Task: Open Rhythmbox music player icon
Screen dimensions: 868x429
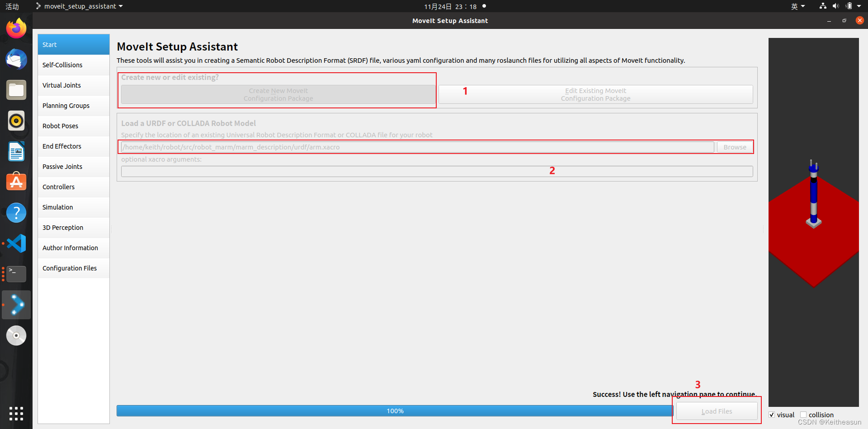Action: coord(16,121)
